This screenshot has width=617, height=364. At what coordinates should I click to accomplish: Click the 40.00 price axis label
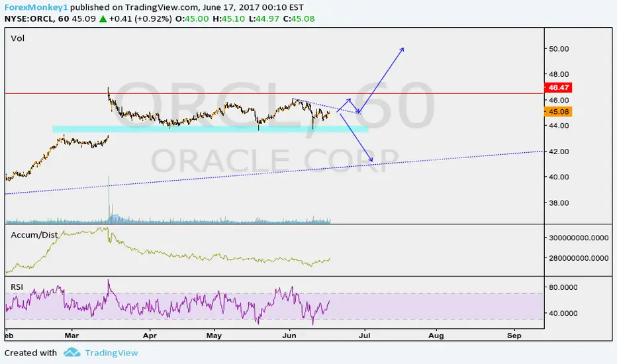coord(559,177)
